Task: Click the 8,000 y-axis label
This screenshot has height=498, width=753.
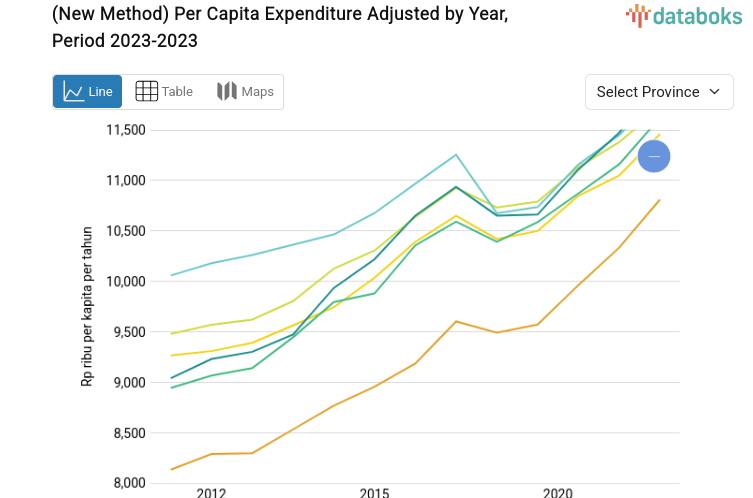Action: [x=127, y=484]
